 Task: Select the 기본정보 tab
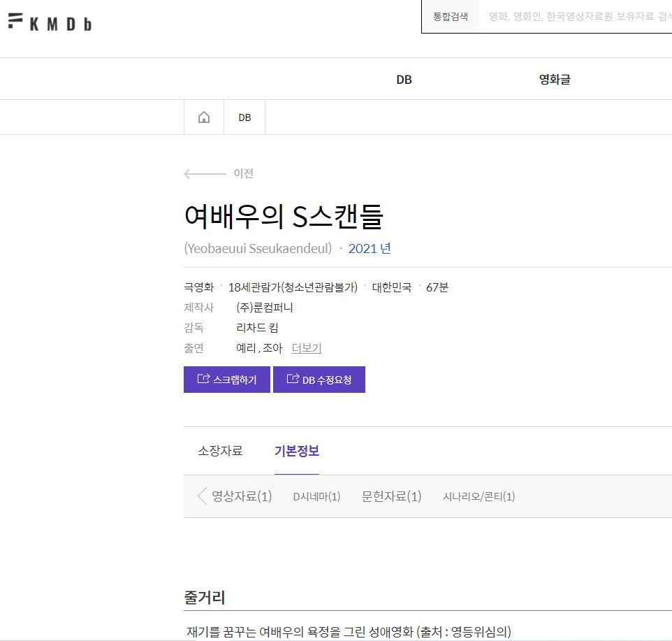tap(297, 451)
